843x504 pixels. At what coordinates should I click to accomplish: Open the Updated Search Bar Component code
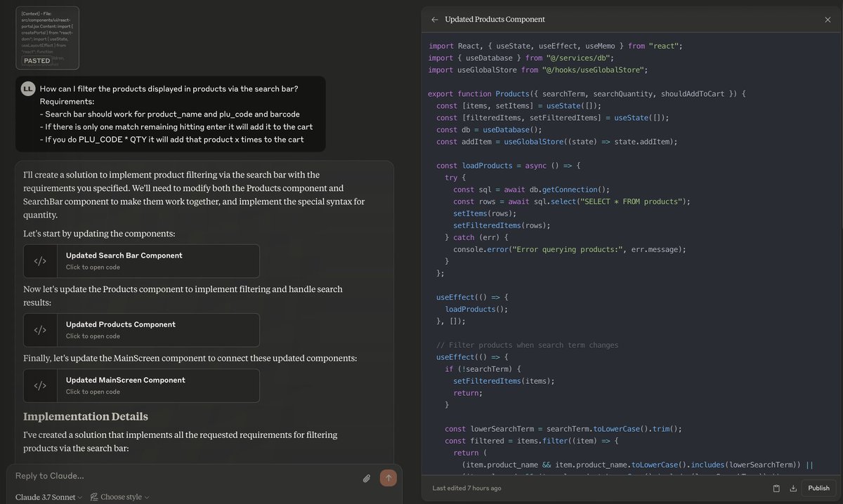141,261
